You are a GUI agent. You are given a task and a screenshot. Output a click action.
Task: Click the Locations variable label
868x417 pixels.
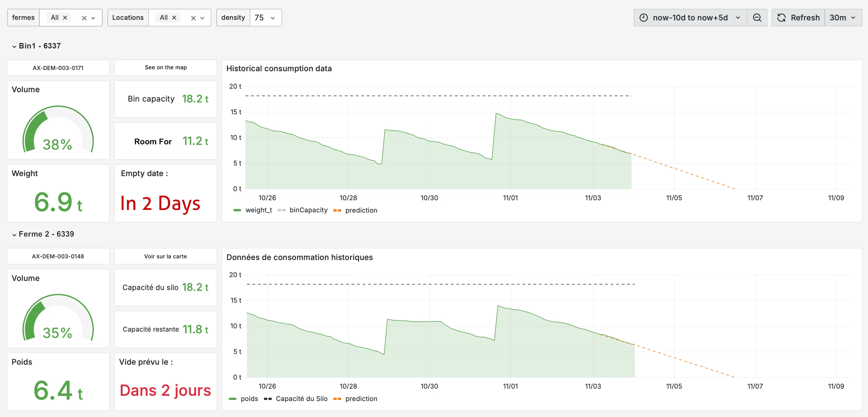pyautogui.click(x=128, y=18)
